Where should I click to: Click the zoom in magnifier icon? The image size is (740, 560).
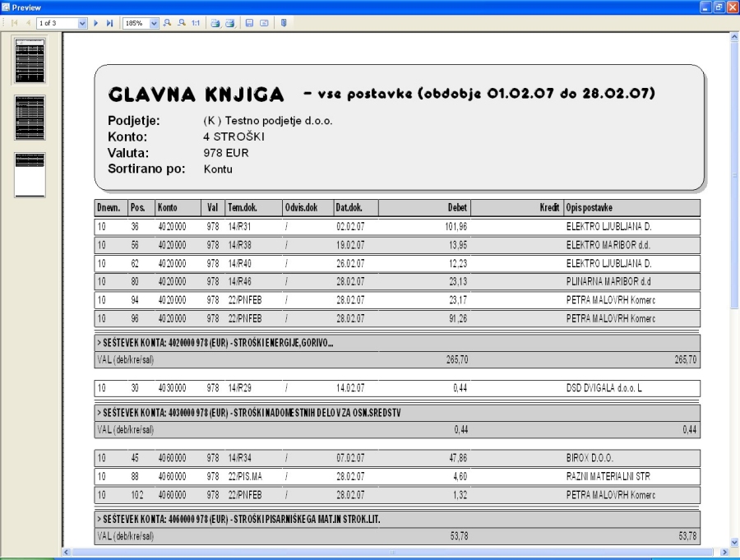pyautogui.click(x=168, y=23)
